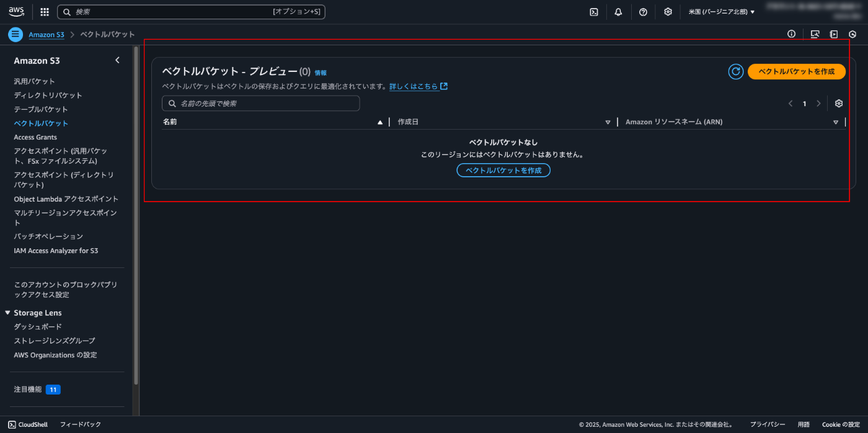Image resolution: width=868 pixels, height=433 pixels.
Task: Click the top 検索 search field
Action: (191, 12)
